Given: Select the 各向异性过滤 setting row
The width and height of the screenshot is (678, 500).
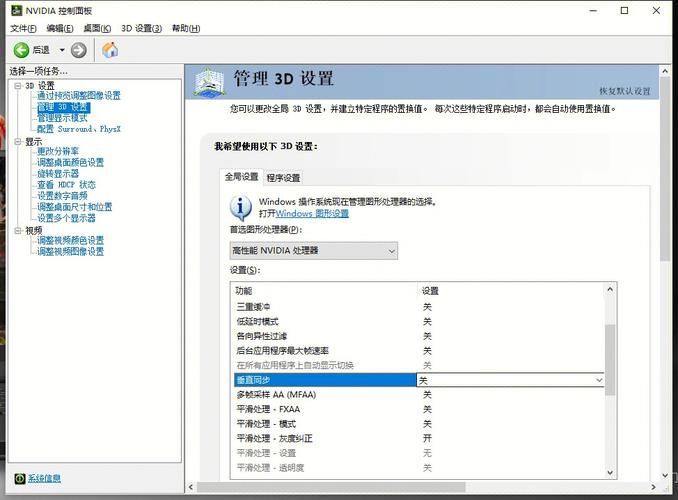Looking at the screenshot, I should pyautogui.click(x=419, y=336).
